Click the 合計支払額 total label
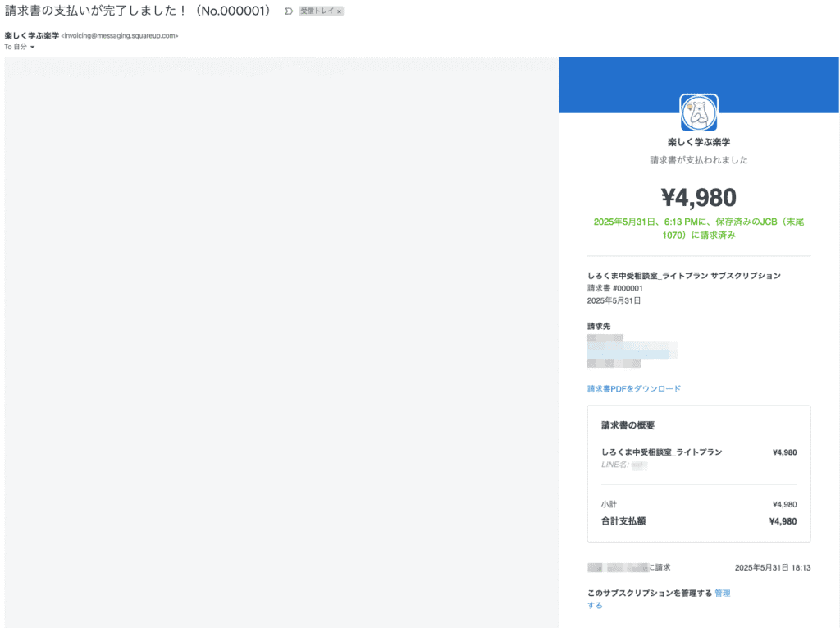The width and height of the screenshot is (840, 628). point(623,521)
